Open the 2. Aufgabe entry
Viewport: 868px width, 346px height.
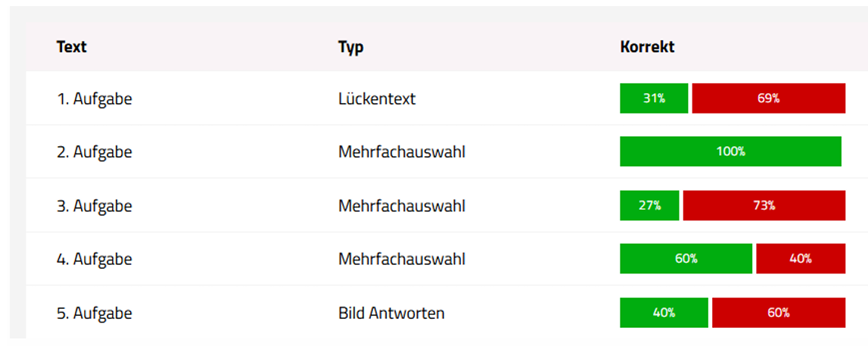[95, 152]
